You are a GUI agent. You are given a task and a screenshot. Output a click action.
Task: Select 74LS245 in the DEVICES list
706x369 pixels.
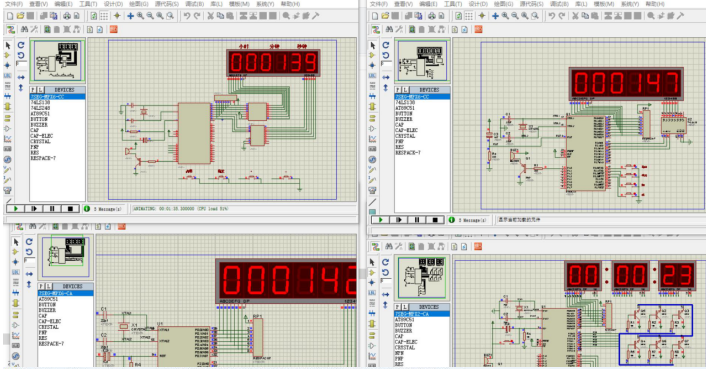41,108
